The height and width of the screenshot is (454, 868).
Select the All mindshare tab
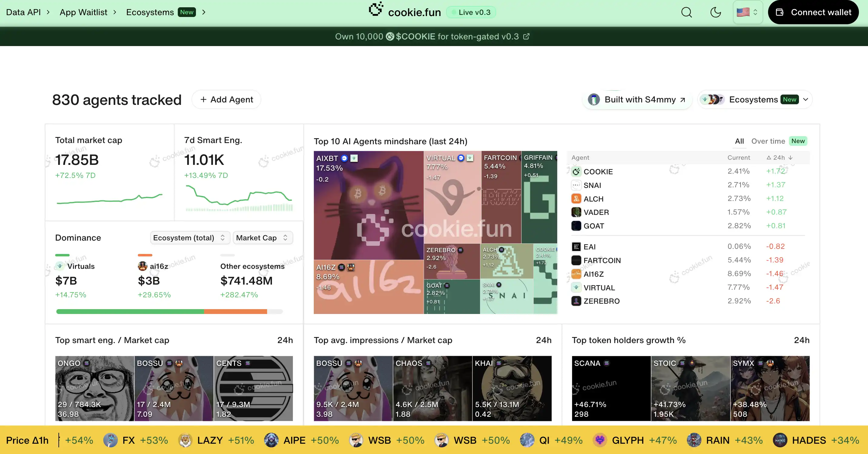(739, 141)
